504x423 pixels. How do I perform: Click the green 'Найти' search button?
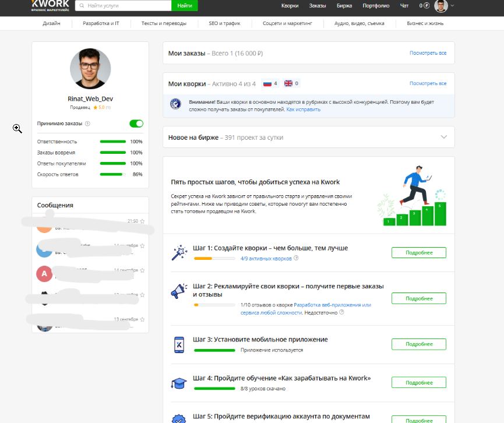[x=184, y=5]
